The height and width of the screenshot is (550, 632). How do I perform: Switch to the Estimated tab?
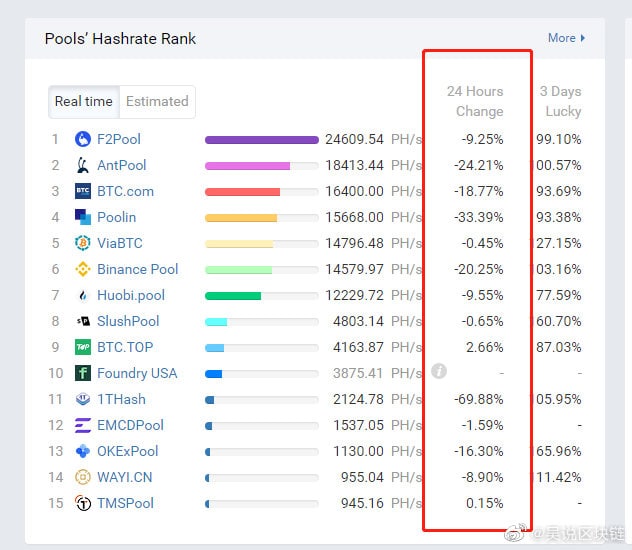click(157, 102)
